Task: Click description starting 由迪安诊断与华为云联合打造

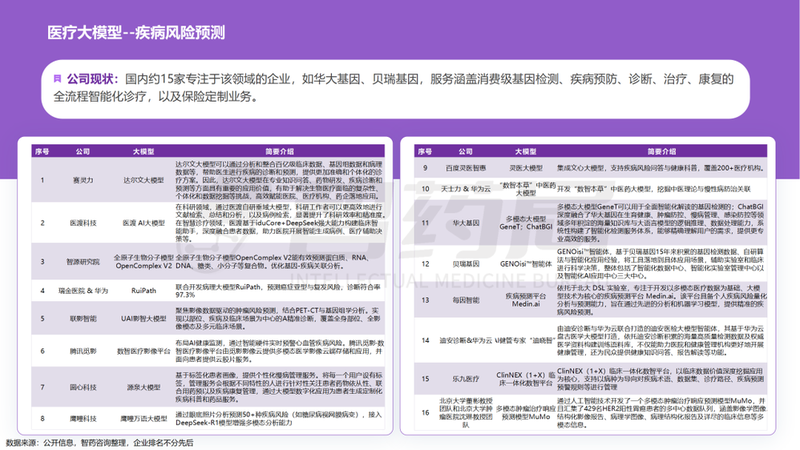Action: [660, 340]
